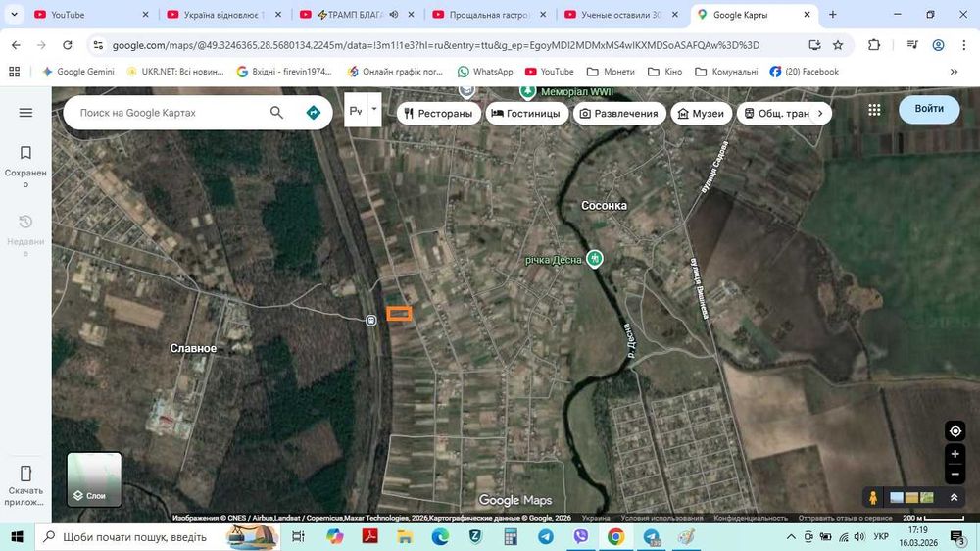980x551 pixels.
Task: View site information icon left of URL
Action: [98, 45]
